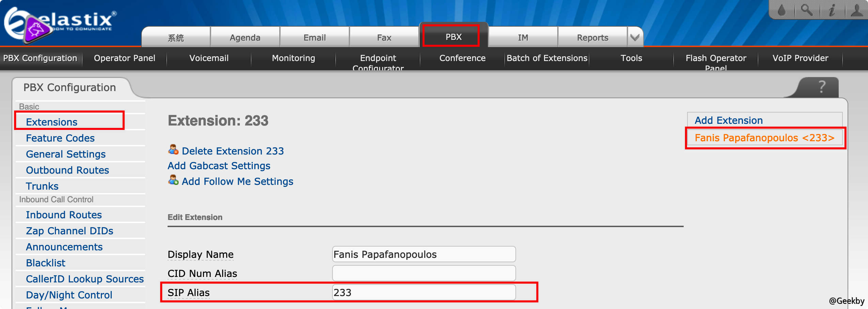Expand more tabs chevron after Reports

click(635, 38)
